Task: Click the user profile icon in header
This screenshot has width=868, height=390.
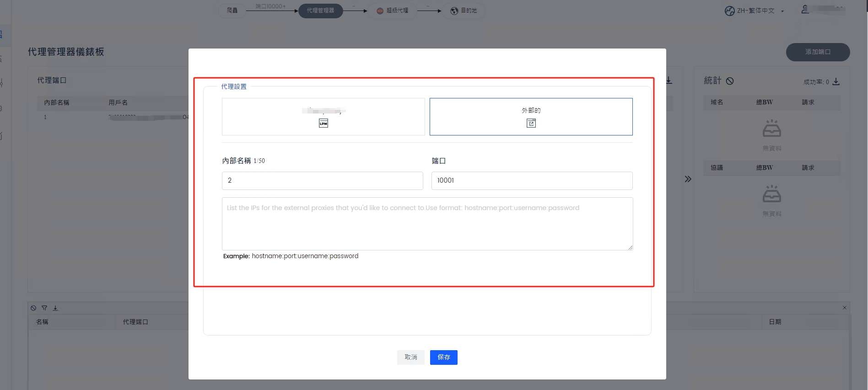Action: [x=805, y=10]
